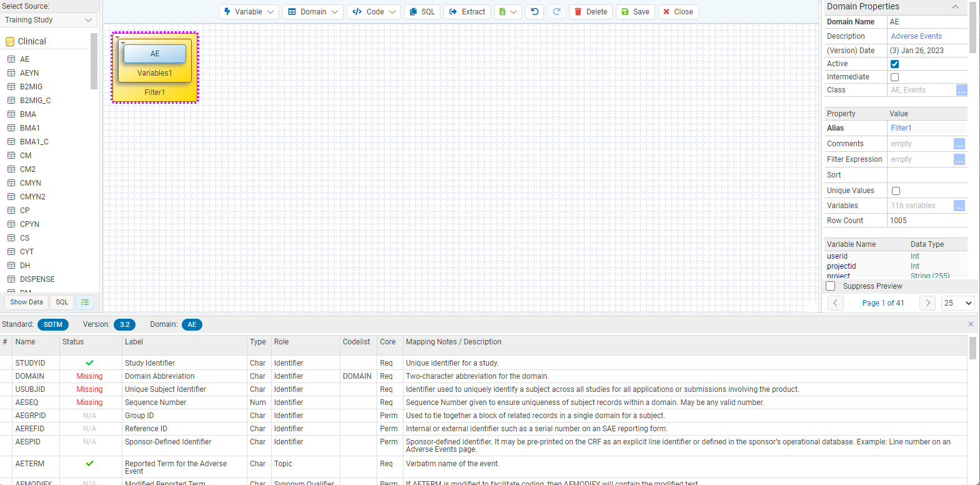
Task: Click the Clinical database icon
Action: click(10, 42)
